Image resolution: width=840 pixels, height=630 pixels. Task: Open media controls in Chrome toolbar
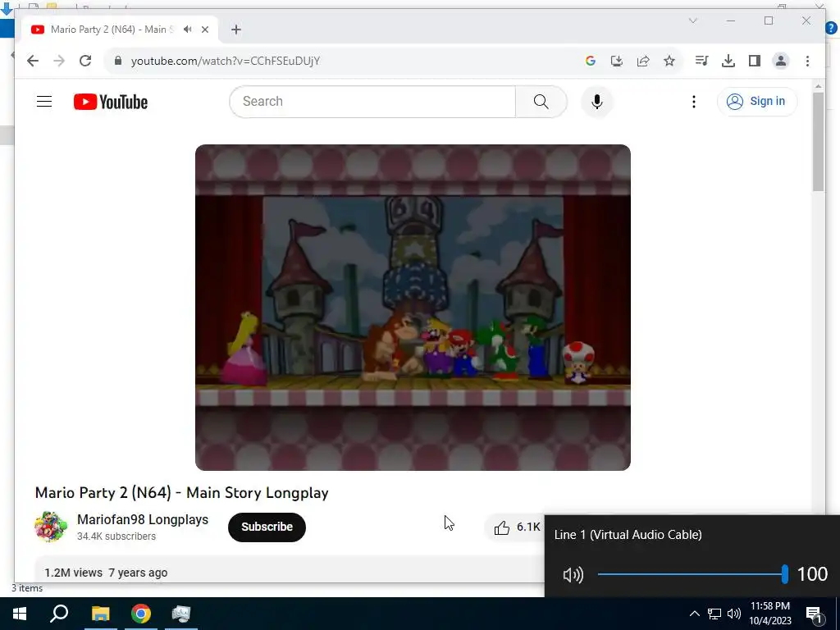coord(702,61)
